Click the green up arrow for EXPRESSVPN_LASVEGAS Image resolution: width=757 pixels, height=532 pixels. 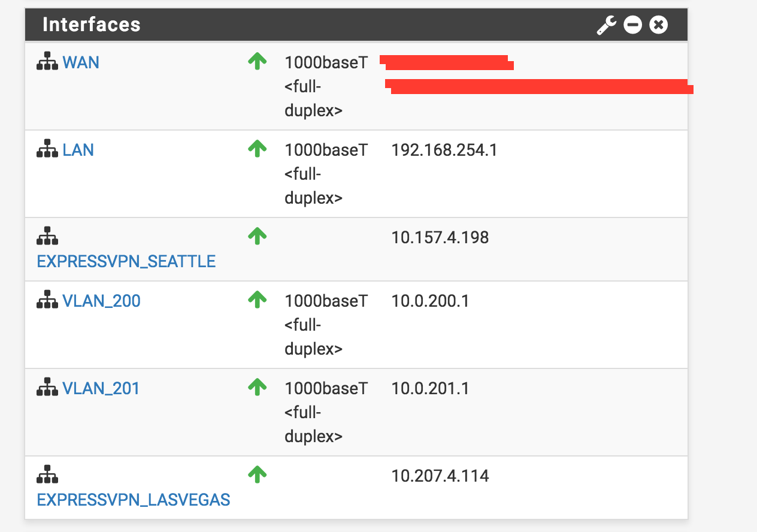point(257,475)
